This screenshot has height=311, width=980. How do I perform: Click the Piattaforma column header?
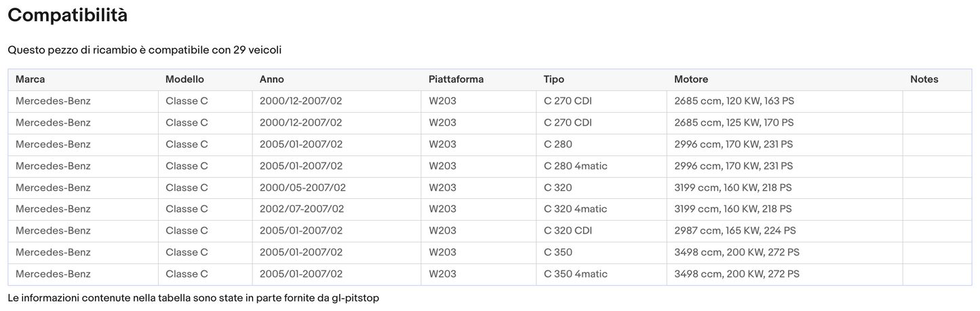tap(456, 79)
